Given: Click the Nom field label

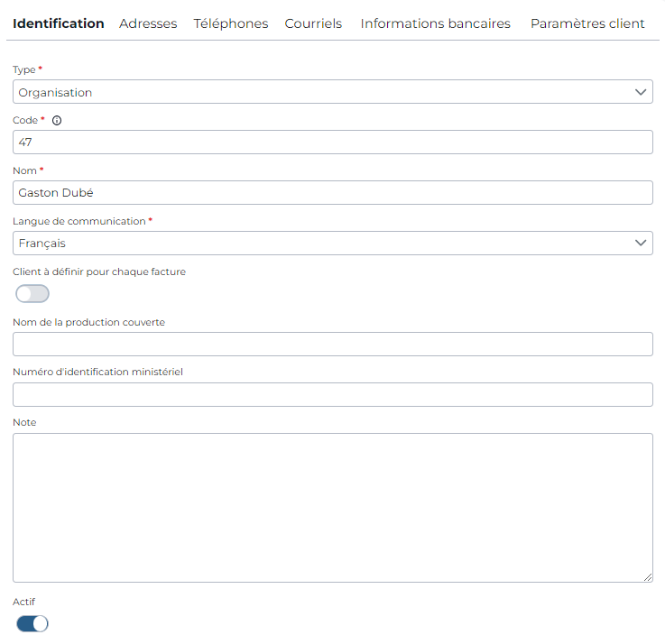Looking at the screenshot, I should [x=24, y=170].
